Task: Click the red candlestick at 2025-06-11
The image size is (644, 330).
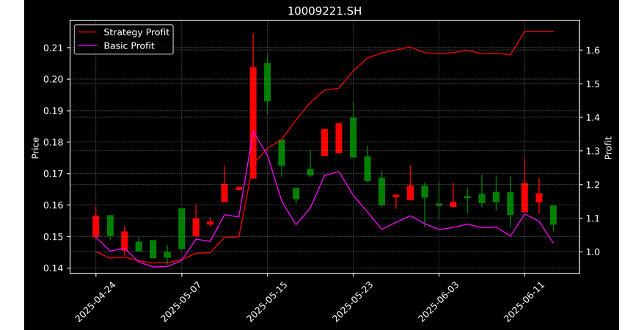Action: tap(524, 198)
